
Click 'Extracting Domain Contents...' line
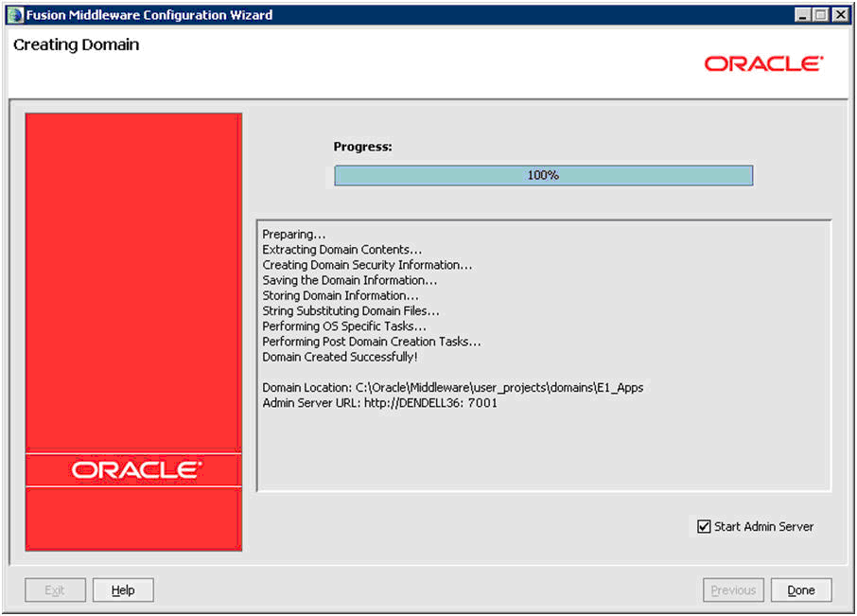tap(342, 250)
